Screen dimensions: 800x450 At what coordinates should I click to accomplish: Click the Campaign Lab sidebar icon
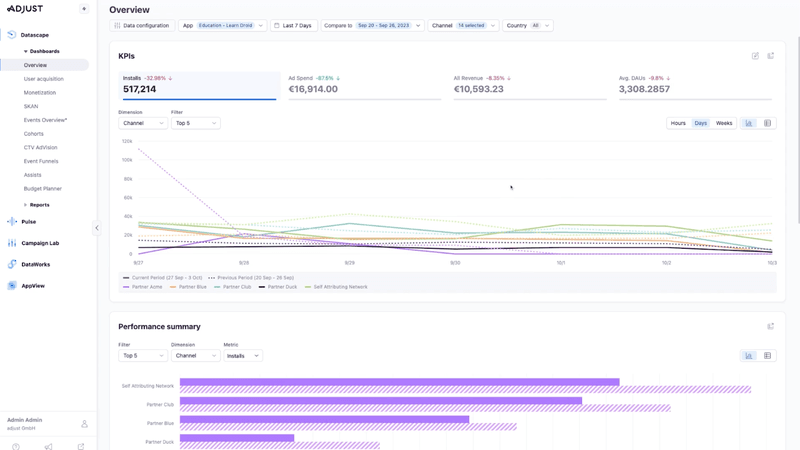pos(12,243)
